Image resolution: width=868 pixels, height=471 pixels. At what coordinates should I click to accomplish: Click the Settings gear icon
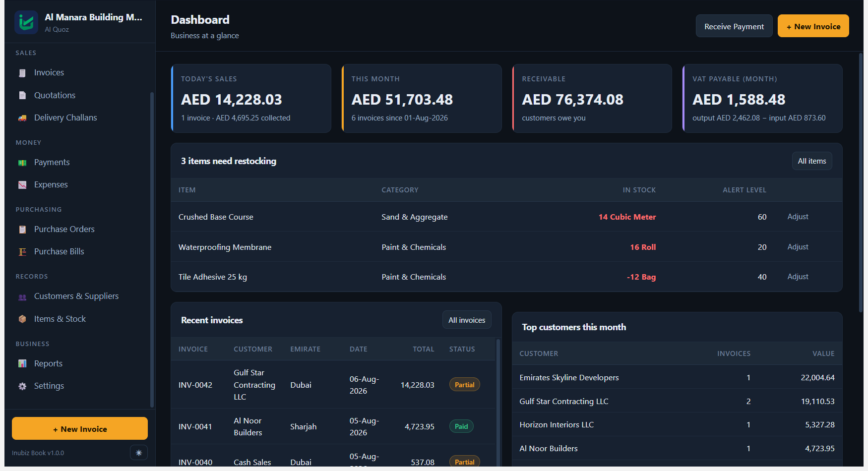tap(22, 386)
